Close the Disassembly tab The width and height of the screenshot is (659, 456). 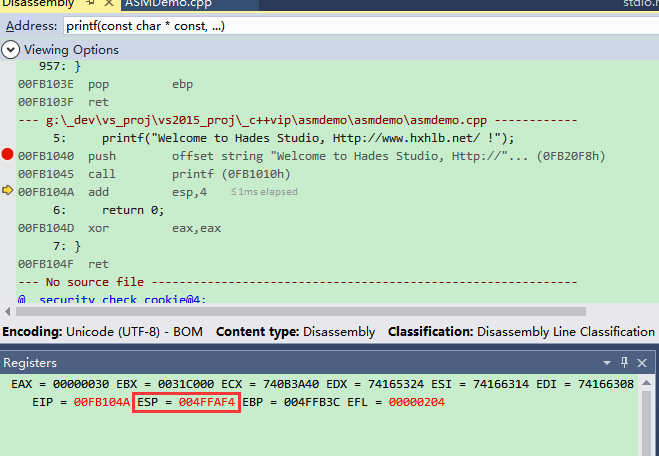point(106,4)
